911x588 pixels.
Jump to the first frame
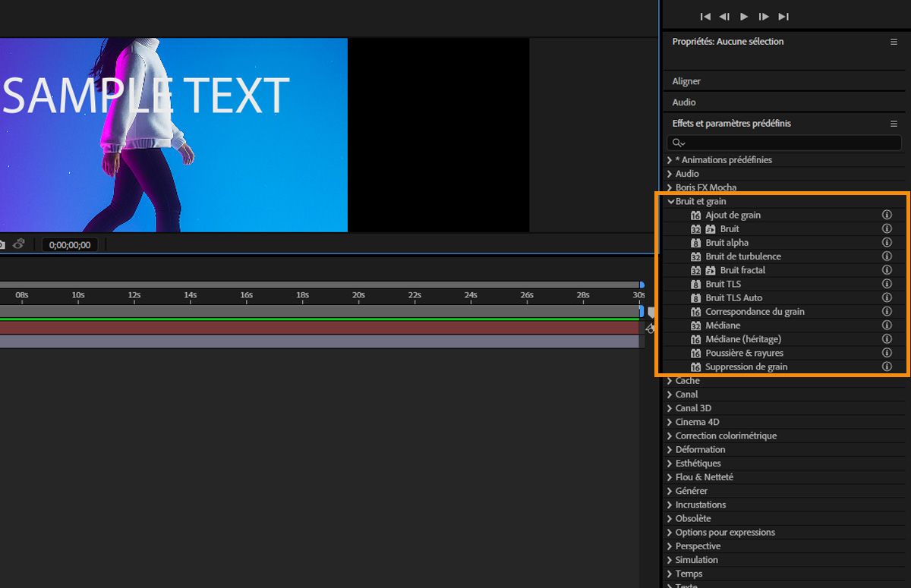click(705, 17)
